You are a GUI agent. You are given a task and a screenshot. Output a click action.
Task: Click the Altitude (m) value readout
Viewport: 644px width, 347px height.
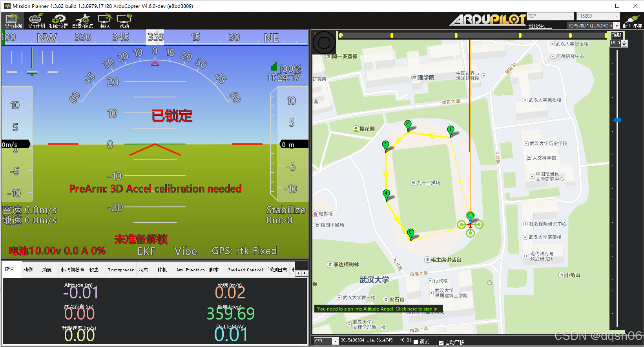click(x=81, y=292)
